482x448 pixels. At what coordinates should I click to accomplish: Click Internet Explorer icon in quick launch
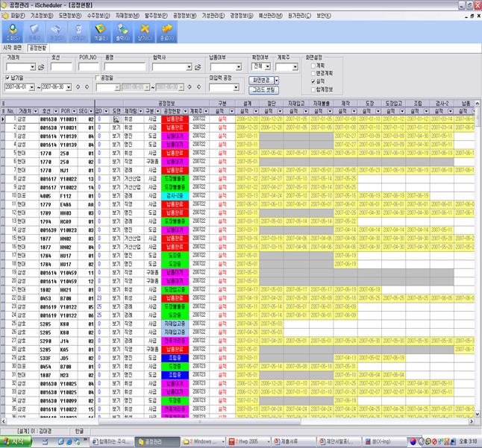pyautogui.click(x=69, y=441)
